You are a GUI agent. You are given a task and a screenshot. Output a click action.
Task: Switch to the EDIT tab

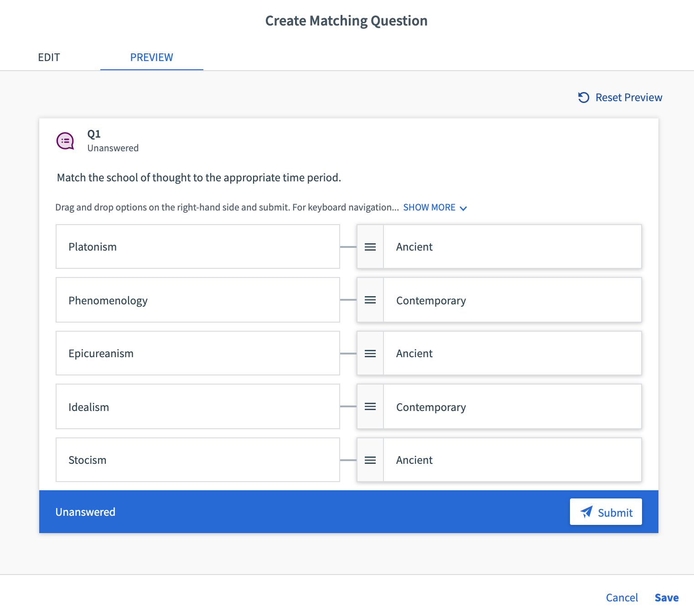click(x=49, y=57)
